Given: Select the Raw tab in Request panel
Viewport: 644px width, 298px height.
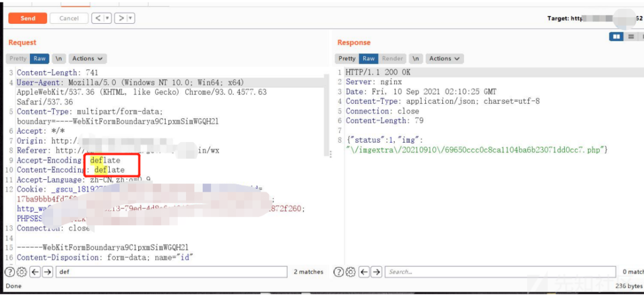Looking at the screenshot, I should click(x=40, y=59).
